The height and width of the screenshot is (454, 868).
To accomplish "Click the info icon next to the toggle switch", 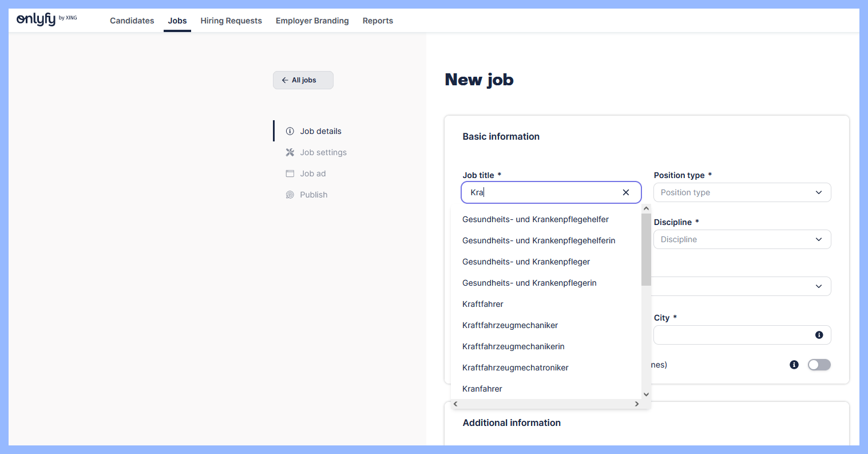I will point(794,365).
